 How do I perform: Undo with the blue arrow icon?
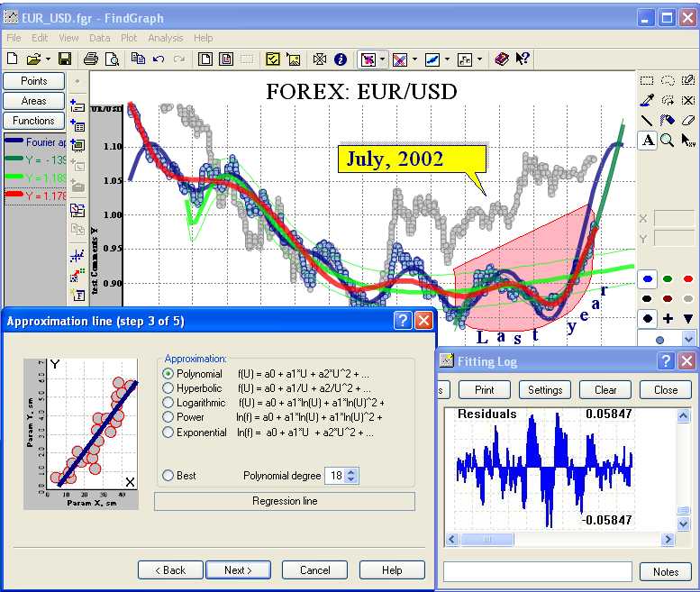159,59
